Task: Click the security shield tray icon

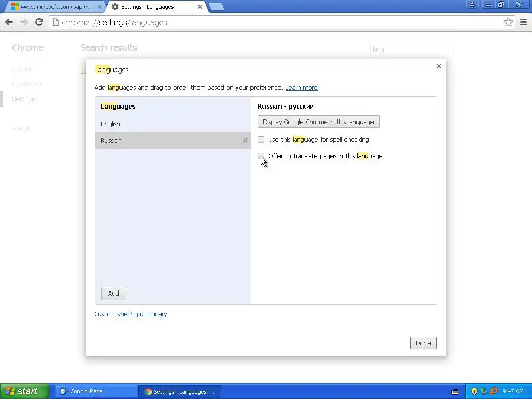Action: (x=474, y=391)
